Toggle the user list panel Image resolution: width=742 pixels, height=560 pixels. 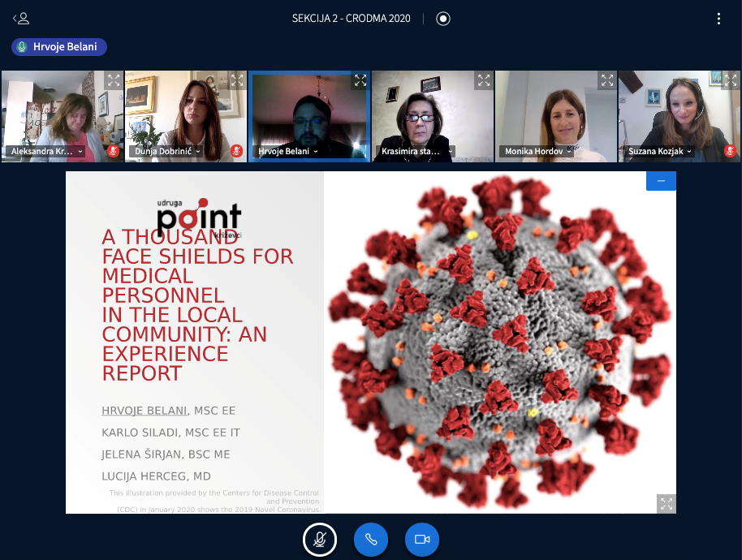point(21,19)
